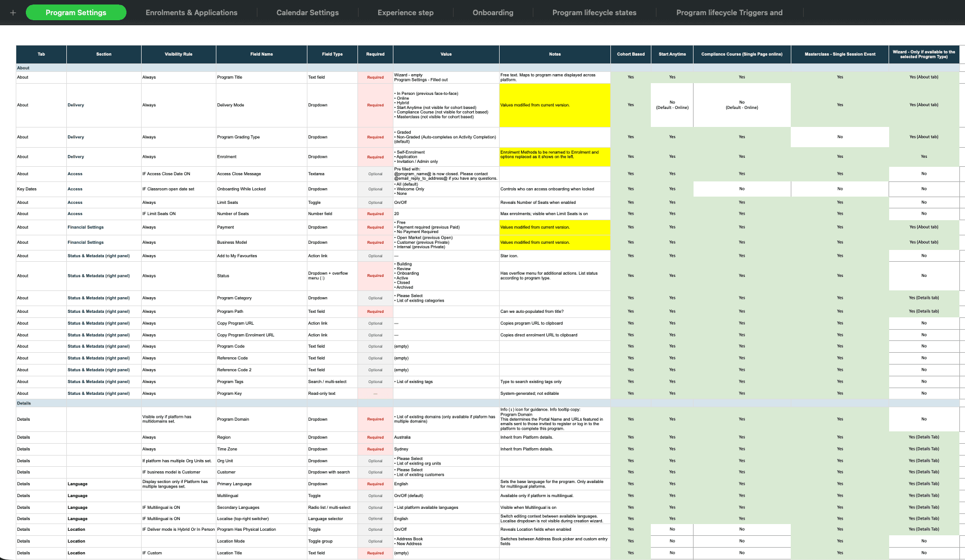
Task: Click the Star icon. note cell
Action: click(555, 256)
